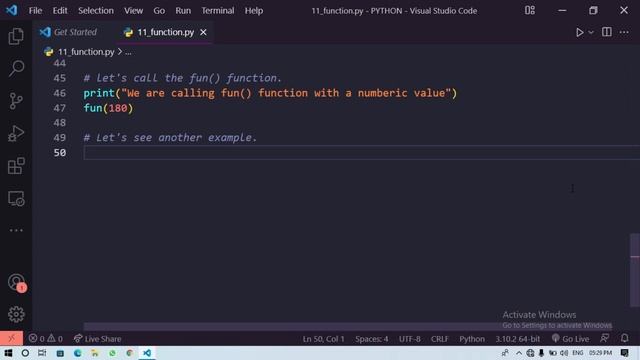The height and width of the screenshot is (360, 640).
Task: Select language mode Python
Action: click(472, 339)
